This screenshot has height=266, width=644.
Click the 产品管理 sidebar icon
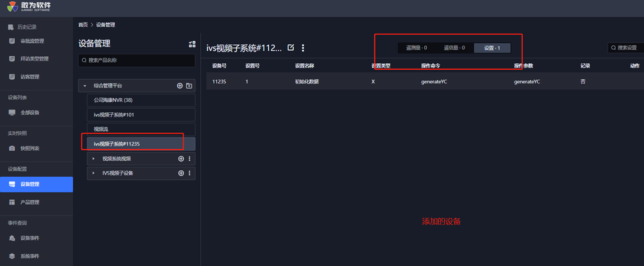[x=12, y=202]
